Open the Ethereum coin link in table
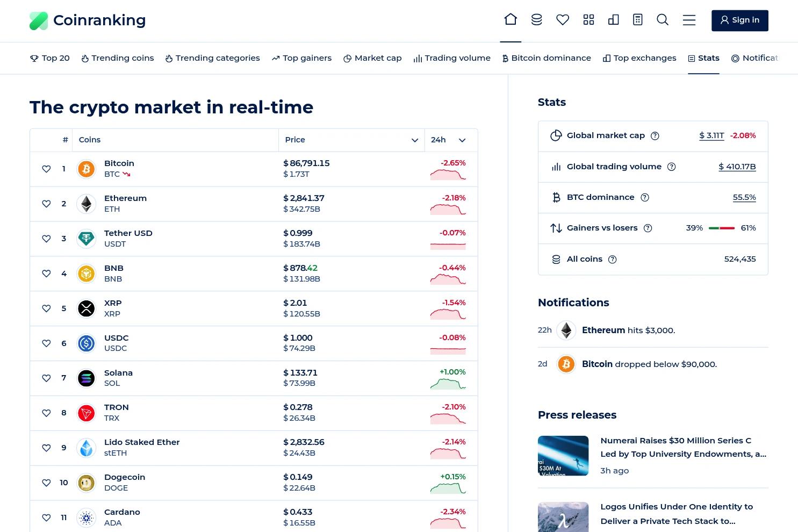Image resolution: width=798 pixels, height=532 pixels. (x=125, y=198)
